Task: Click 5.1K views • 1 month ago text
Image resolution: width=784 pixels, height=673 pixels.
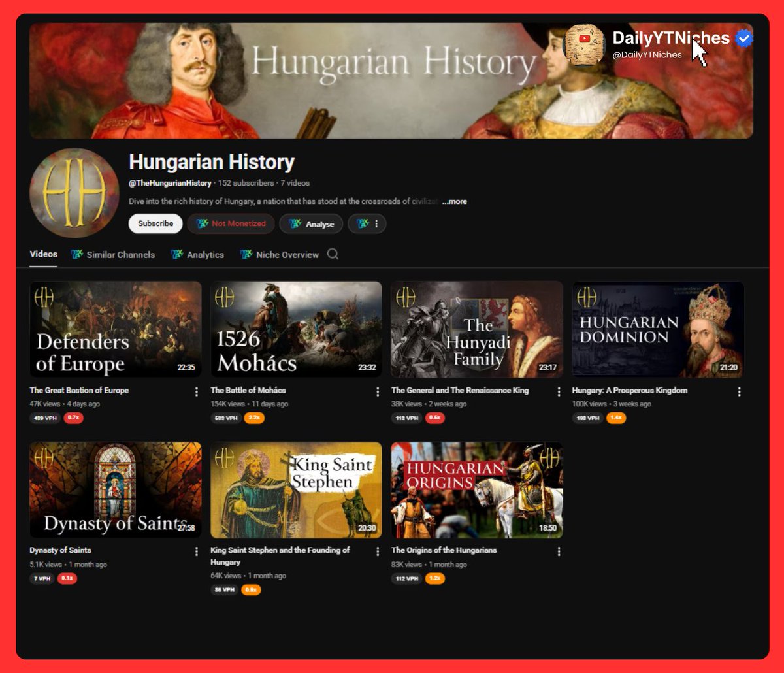Action: [68, 564]
